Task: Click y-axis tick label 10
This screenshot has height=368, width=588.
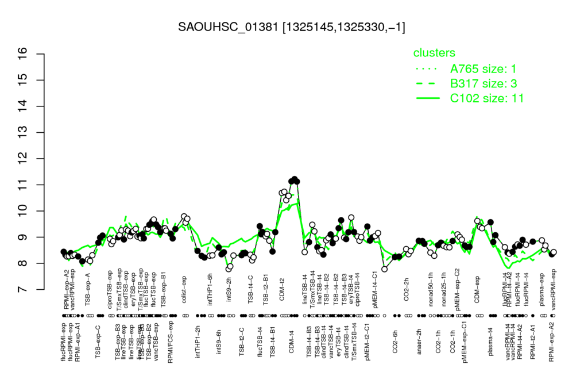Action: pos(23,211)
